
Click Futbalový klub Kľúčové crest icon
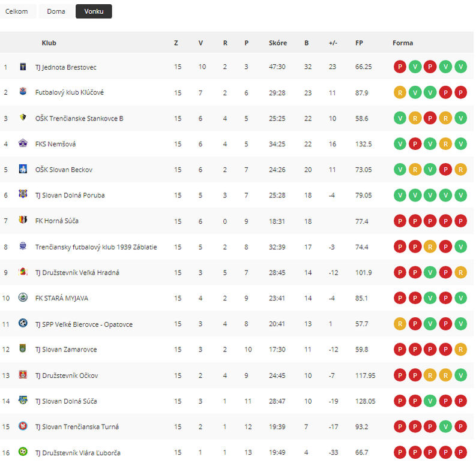[x=23, y=91]
